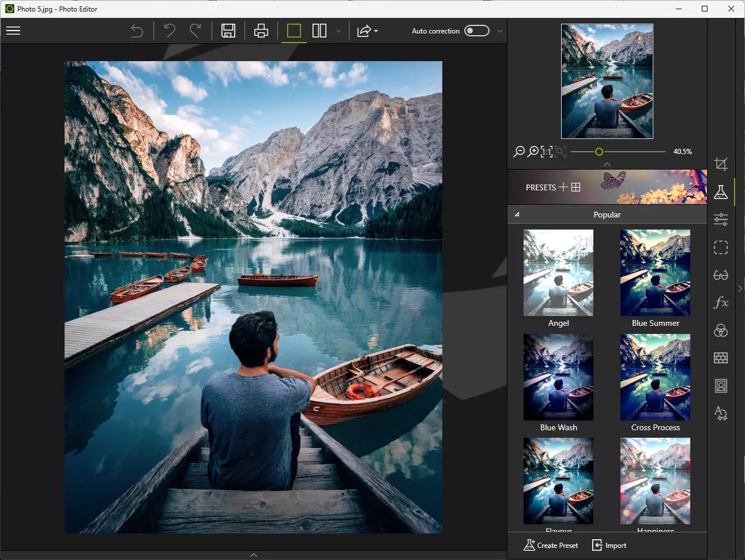This screenshot has height=560, width=745.
Task: Click the Import button
Action: [x=609, y=545]
